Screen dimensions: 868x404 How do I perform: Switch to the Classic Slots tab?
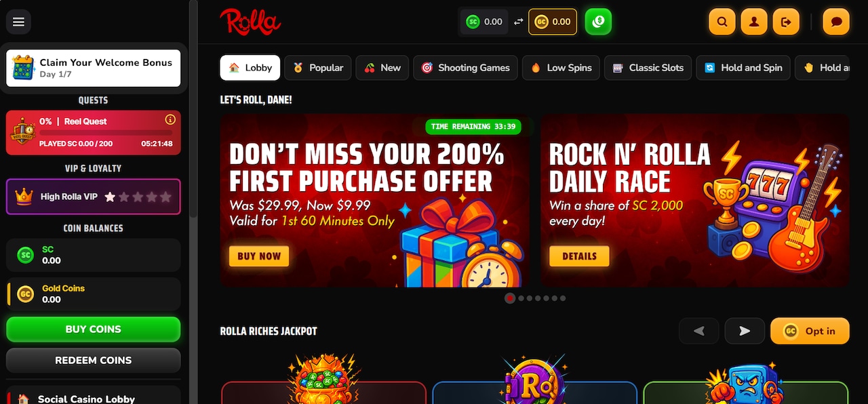tap(648, 68)
